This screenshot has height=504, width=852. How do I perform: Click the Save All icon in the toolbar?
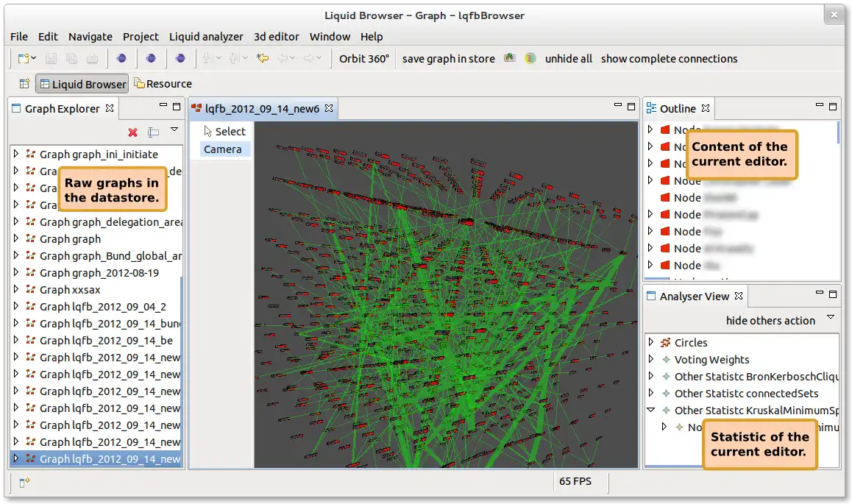[x=71, y=58]
